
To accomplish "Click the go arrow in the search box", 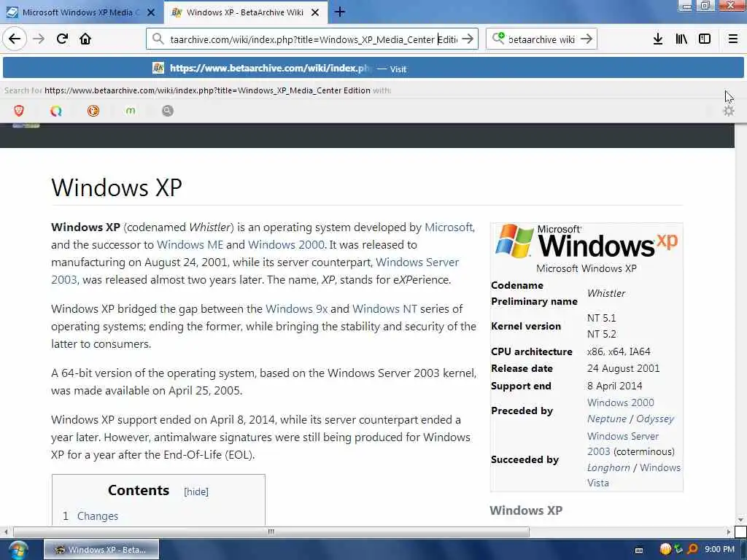I will [587, 39].
